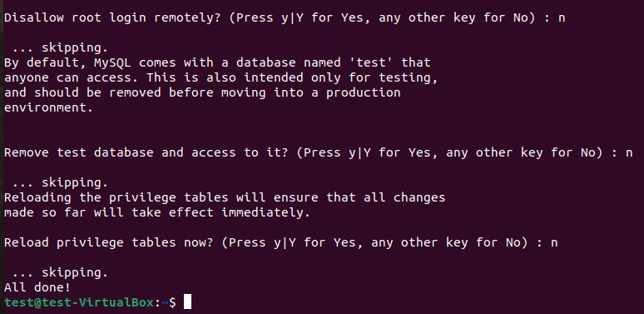Click the 'All done!' output line
Screen dimensions: 644x314
pos(37,287)
